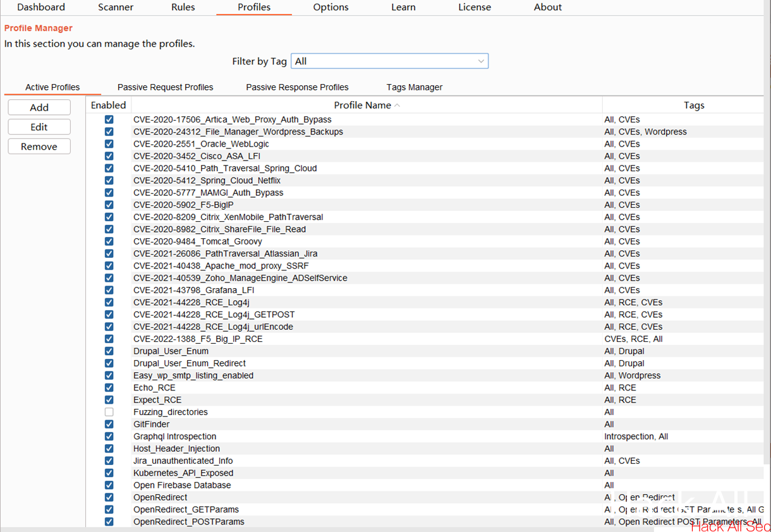Screen dimensions: 771x532
Task: Disable CVE-2021-44228_RCE_Log4j checkbox
Action: pos(109,302)
